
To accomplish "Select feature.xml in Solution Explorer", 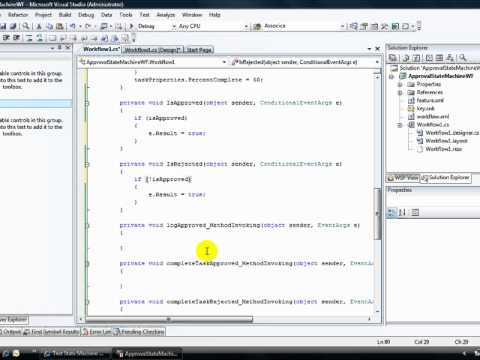I will pos(430,100).
